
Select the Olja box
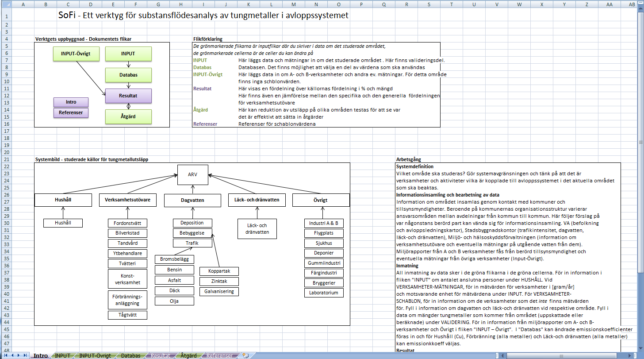(x=174, y=301)
